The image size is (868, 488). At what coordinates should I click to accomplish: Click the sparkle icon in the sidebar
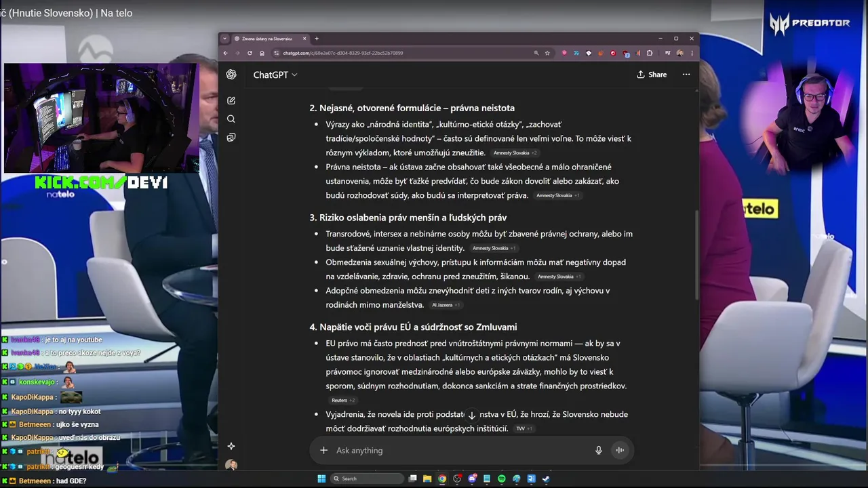coord(231,446)
